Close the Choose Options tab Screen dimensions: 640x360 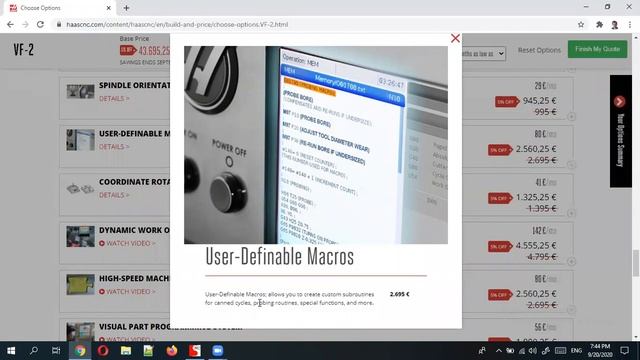[x=109, y=8]
